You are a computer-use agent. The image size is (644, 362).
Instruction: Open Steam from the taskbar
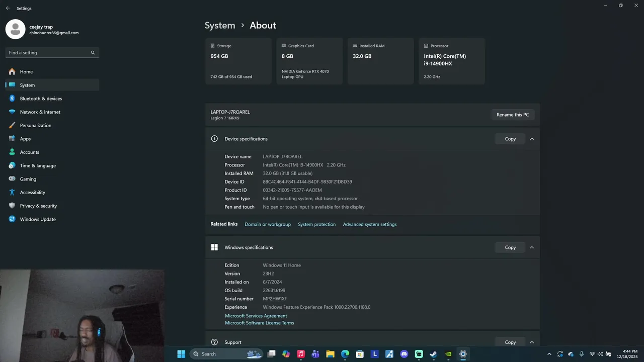tap(433, 354)
